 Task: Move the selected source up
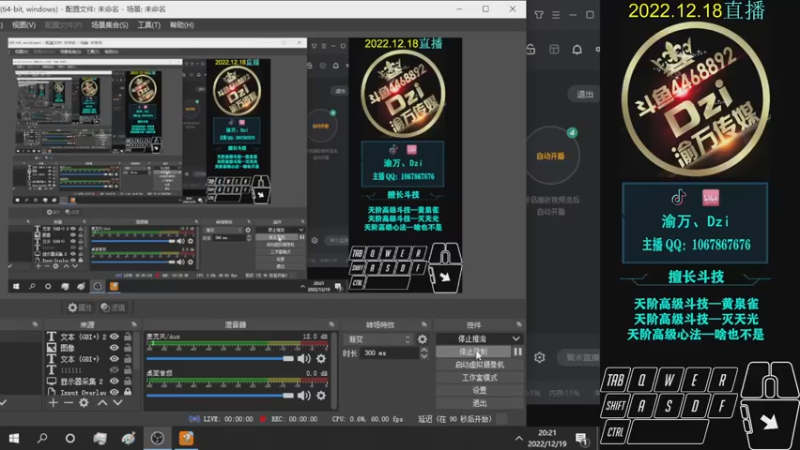[x=102, y=403]
